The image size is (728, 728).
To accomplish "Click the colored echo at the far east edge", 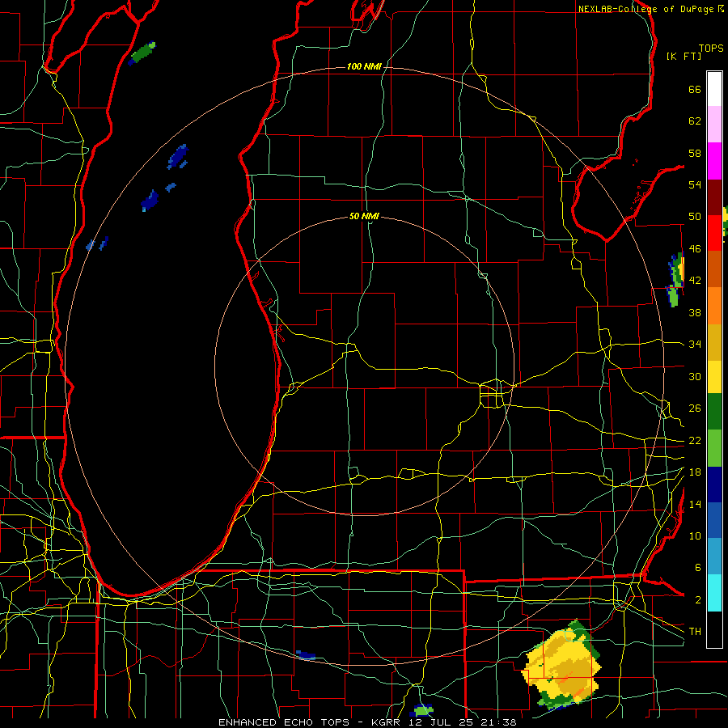I will [676, 279].
